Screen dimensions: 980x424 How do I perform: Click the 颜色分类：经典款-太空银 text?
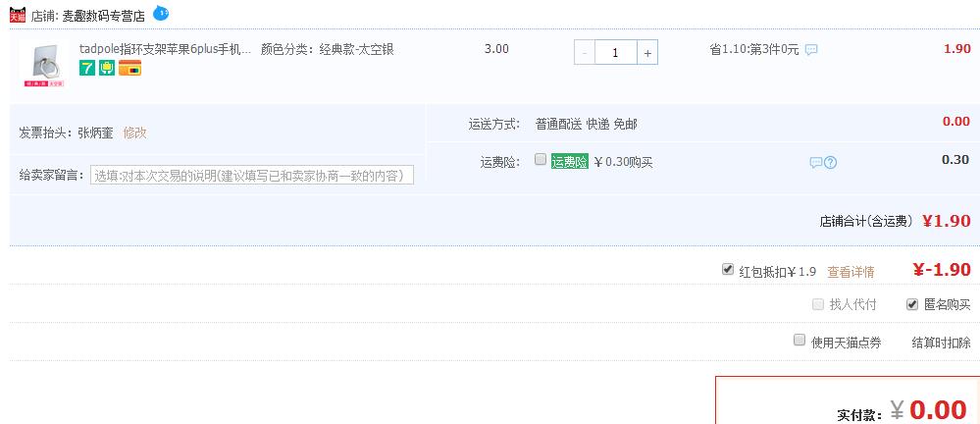[327, 49]
